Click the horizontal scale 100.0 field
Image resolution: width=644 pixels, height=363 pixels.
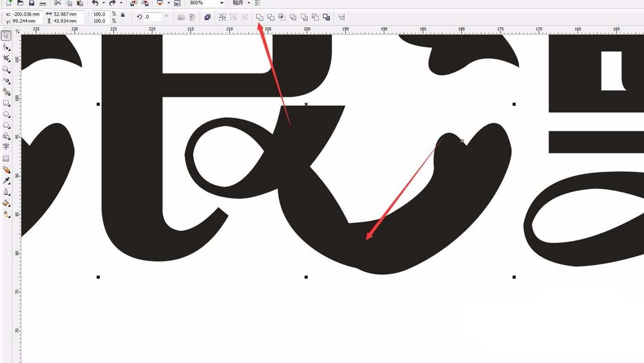100,14
